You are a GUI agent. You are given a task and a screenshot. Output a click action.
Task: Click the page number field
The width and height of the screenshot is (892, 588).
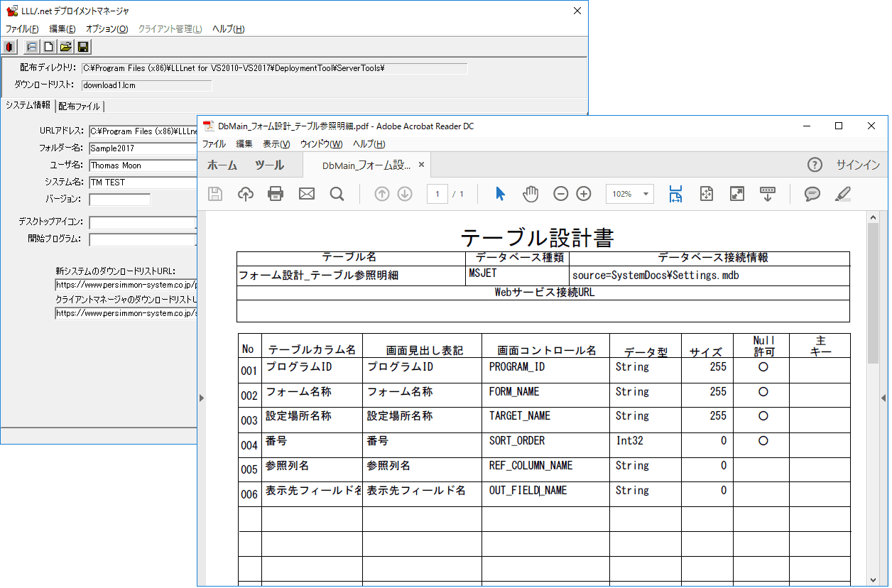pyautogui.click(x=437, y=194)
